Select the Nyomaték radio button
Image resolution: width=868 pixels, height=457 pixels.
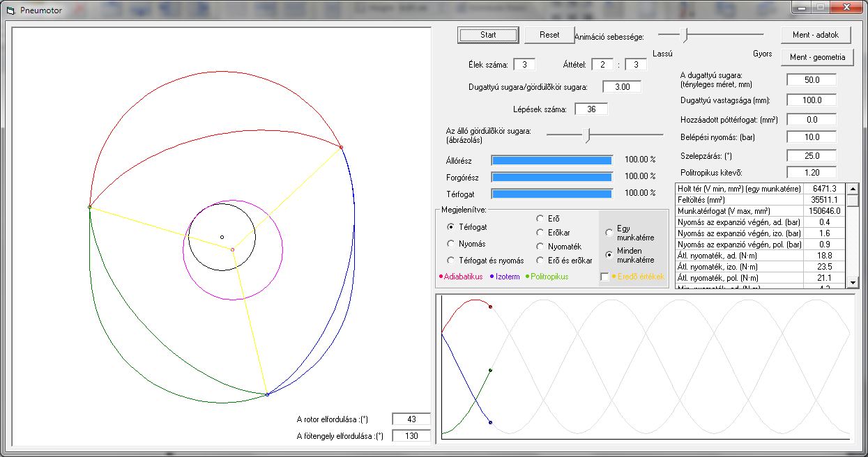540,247
